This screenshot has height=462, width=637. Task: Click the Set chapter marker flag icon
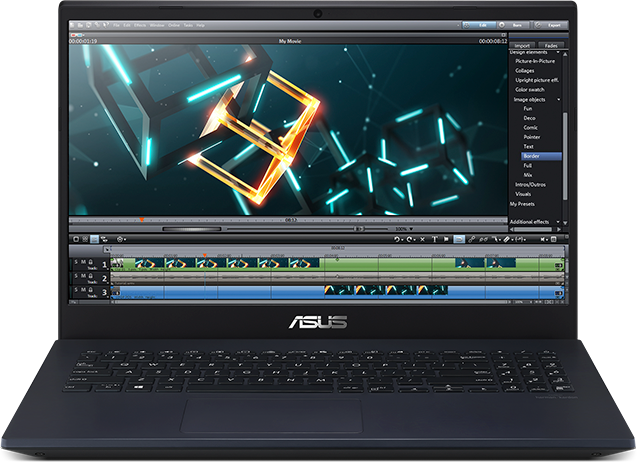[446, 239]
